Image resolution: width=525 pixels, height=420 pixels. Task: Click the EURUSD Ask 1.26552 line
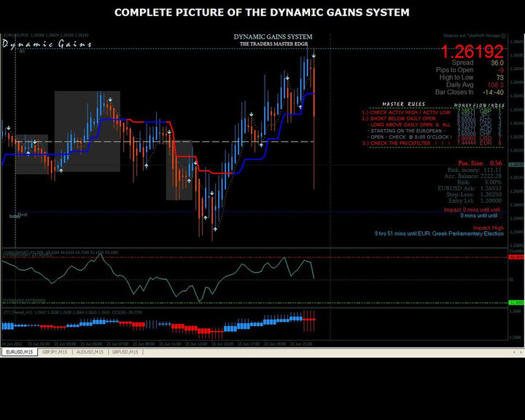[470, 189]
